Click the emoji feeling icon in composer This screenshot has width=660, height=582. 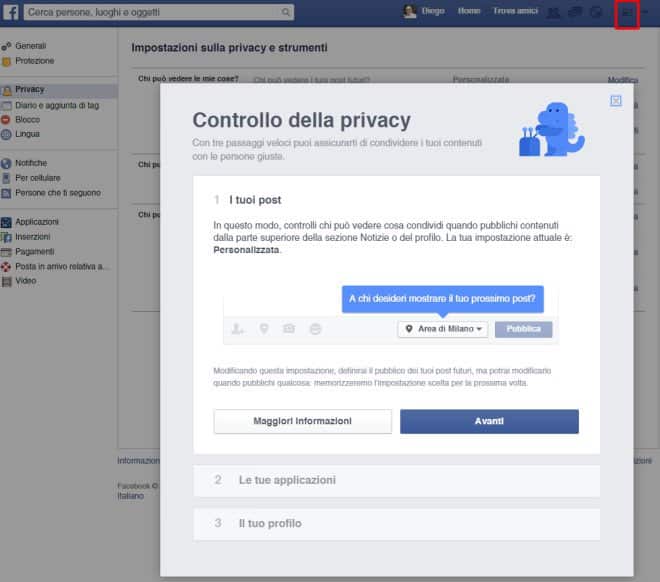click(x=315, y=329)
